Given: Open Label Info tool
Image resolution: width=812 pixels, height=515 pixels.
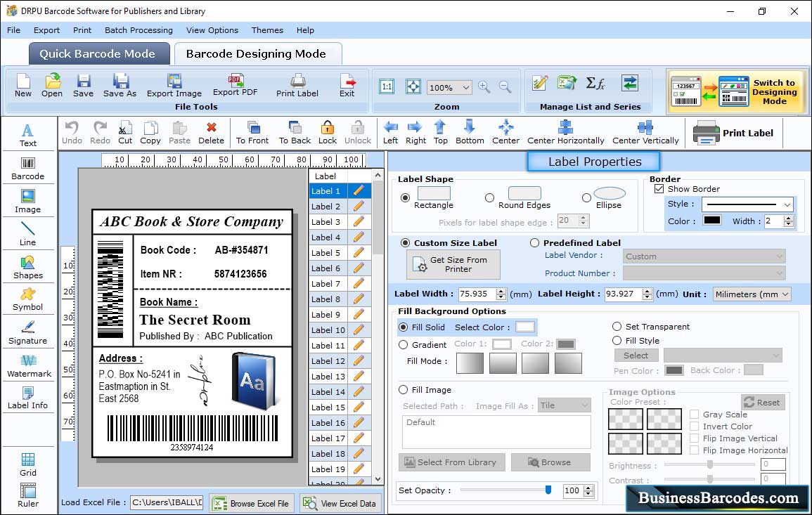Looking at the screenshot, I should pos(28,398).
